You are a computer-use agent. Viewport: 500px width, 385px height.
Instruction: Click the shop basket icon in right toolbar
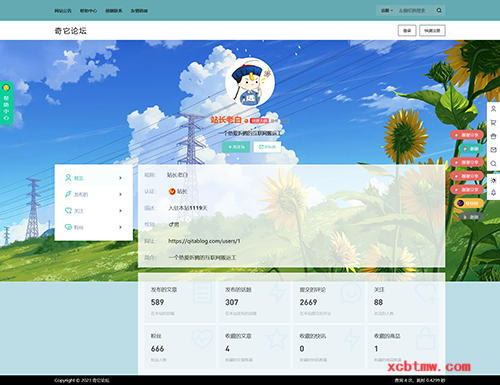pos(494,136)
